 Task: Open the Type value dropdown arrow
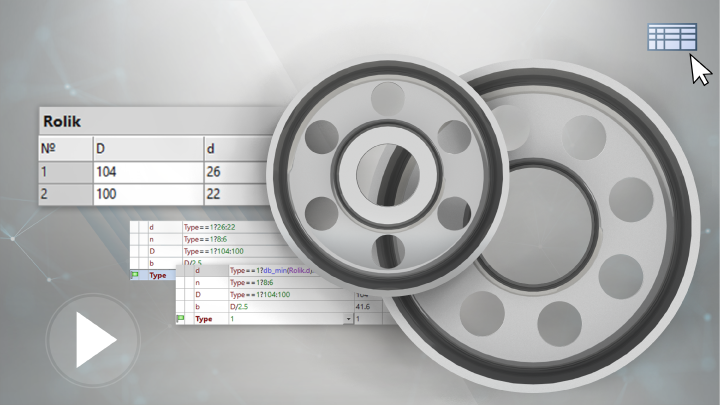(348, 319)
